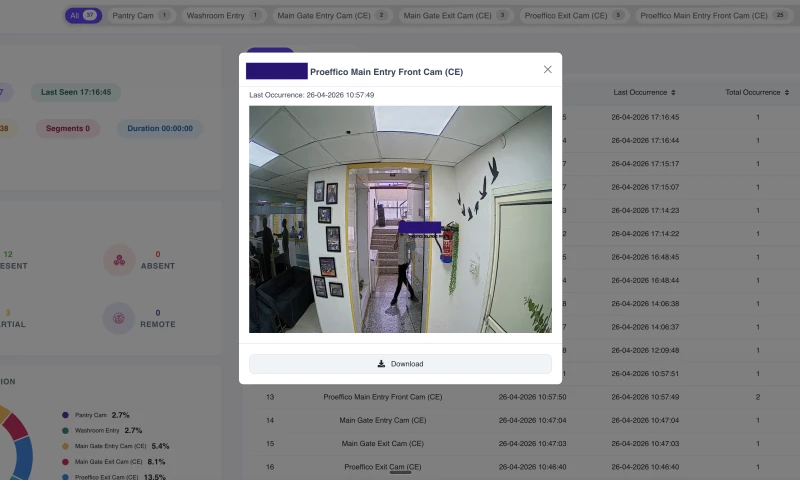Click first occurrence 26-04-2026 10:57:50 cell

pyautogui.click(x=532, y=397)
